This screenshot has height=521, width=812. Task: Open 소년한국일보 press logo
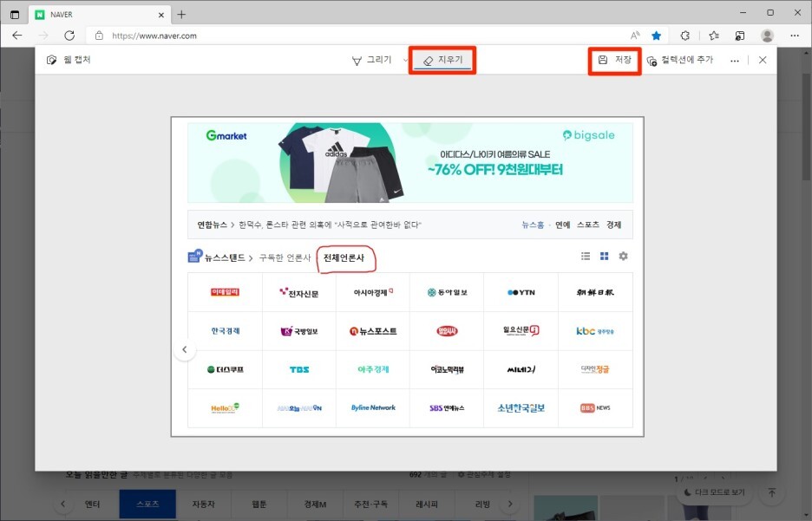[x=521, y=407]
